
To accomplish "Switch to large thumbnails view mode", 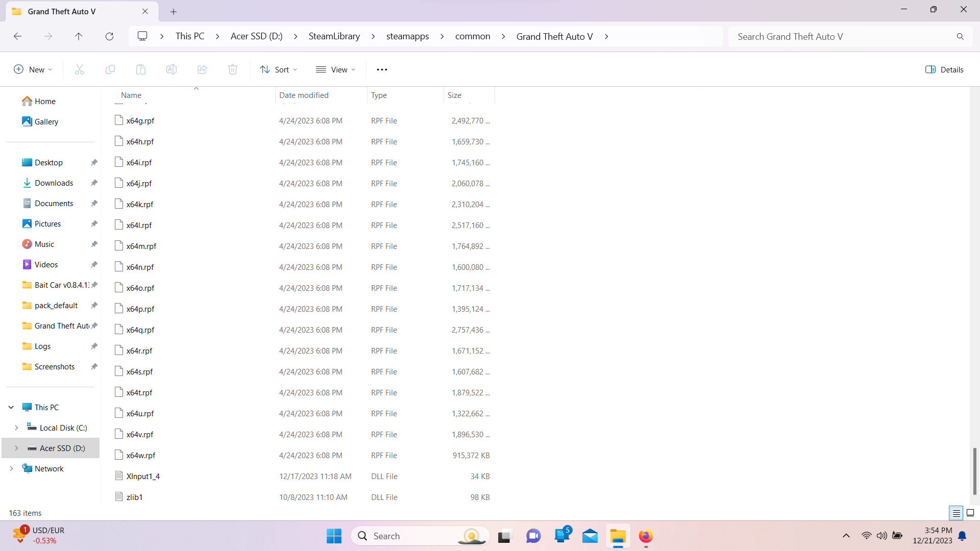I will [x=970, y=513].
